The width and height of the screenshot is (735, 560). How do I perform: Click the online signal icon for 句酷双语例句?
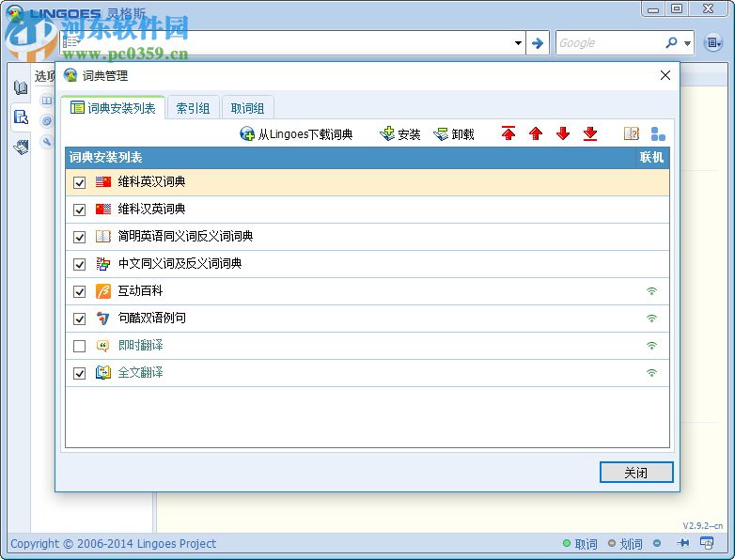point(651,319)
